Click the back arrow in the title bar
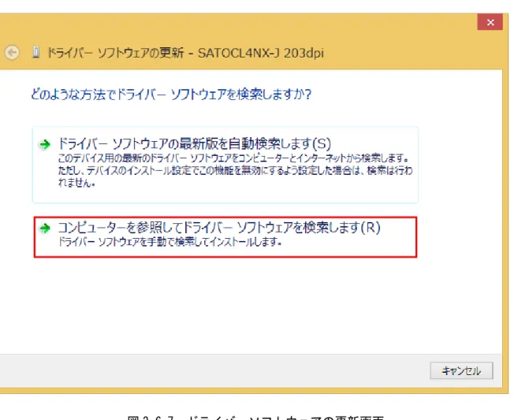This screenshot has width=514, height=420. [x=12, y=53]
